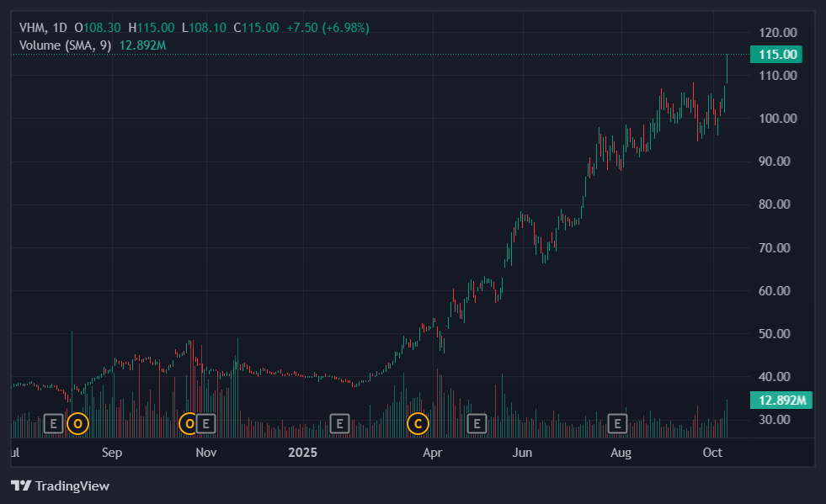Click the orange O marker before Nov
The height and width of the screenshot is (504, 826).
189,423
